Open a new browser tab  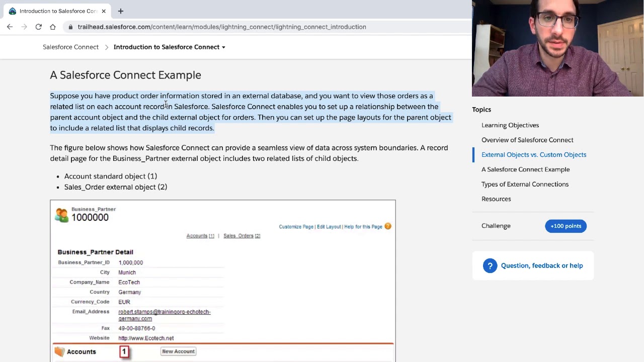(x=121, y=11)
